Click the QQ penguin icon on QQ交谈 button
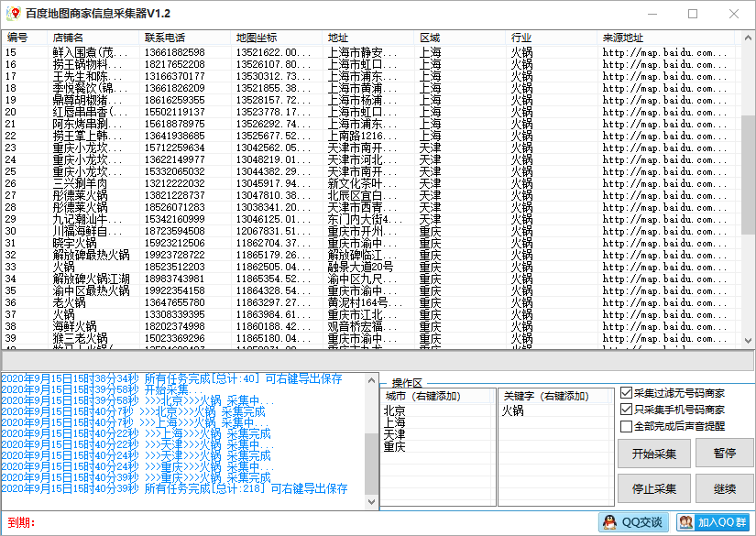 click(x=609, y=522)
